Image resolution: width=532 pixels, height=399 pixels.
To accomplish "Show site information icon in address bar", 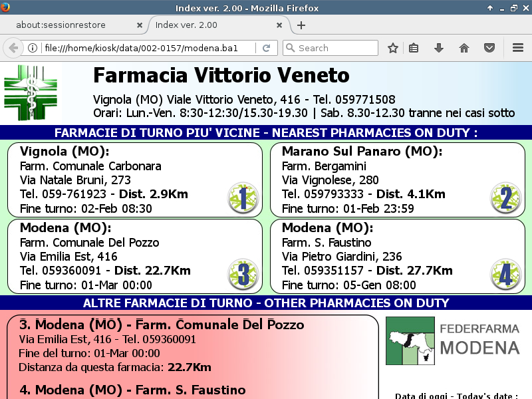I will 32,48.
